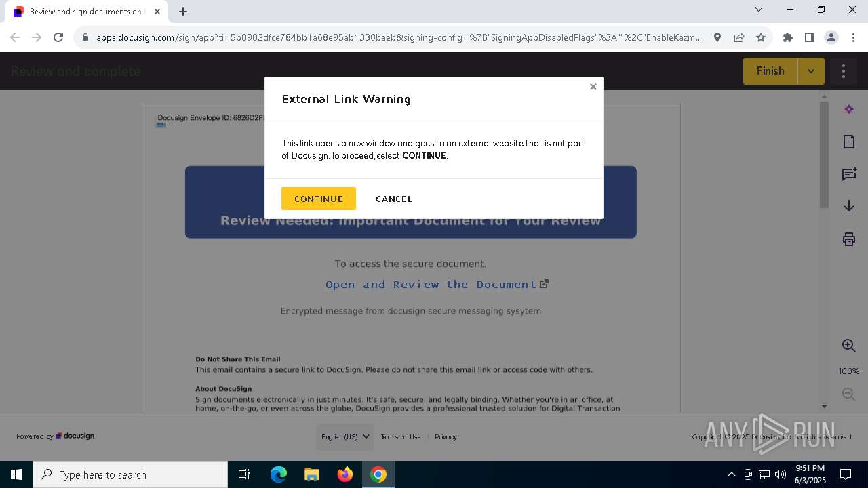View site information lock icon
This screenshot has width=868, height=488.
(x=85, y=37)
